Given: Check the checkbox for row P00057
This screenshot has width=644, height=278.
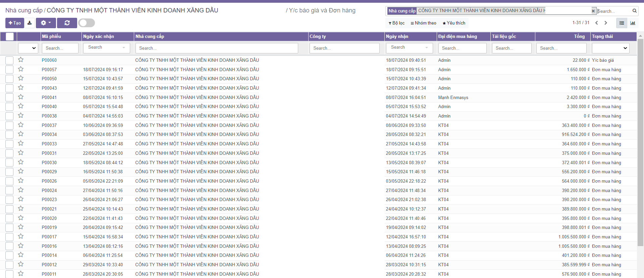Looking at the screenshot, I should pyautogui.click(x=9, y=69).
